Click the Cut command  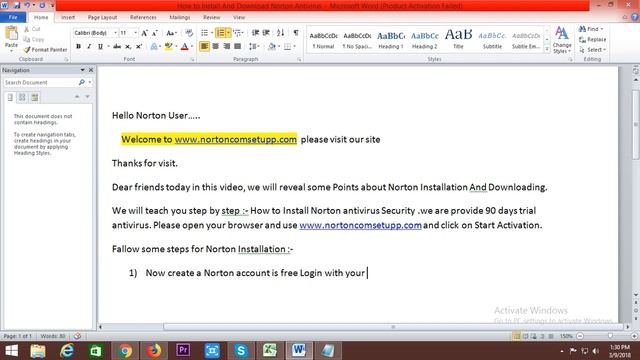tap(32, 29)
